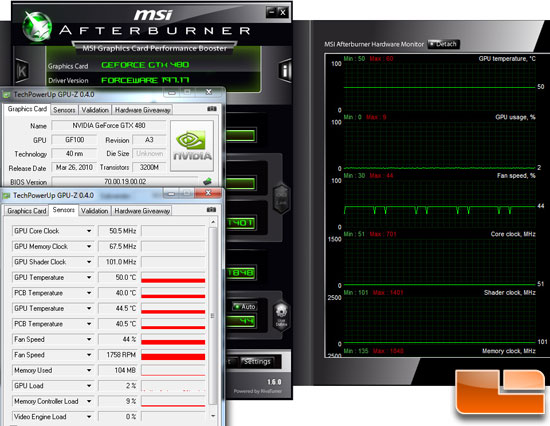The width and height of the screenshot is (550, 426).
Task: Open Graphics Card tab in front GPU-Z window
Action: [27, 211]
